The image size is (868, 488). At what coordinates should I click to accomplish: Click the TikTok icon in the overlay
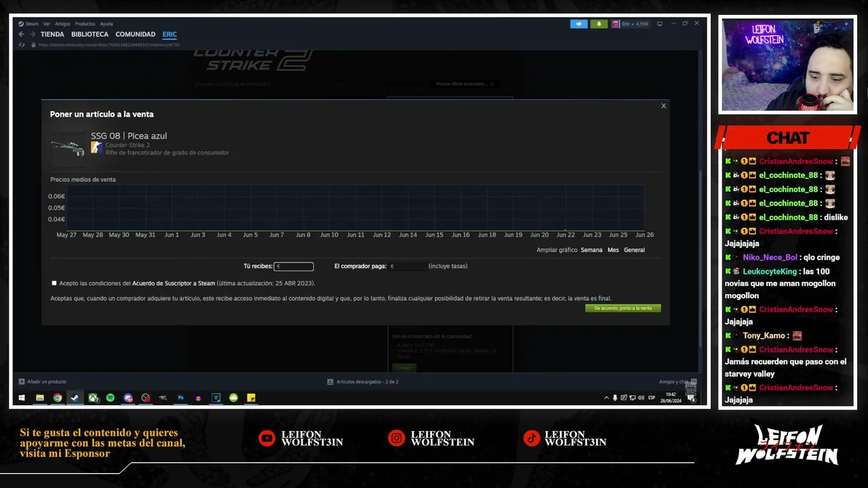click(x=531, y=439)
